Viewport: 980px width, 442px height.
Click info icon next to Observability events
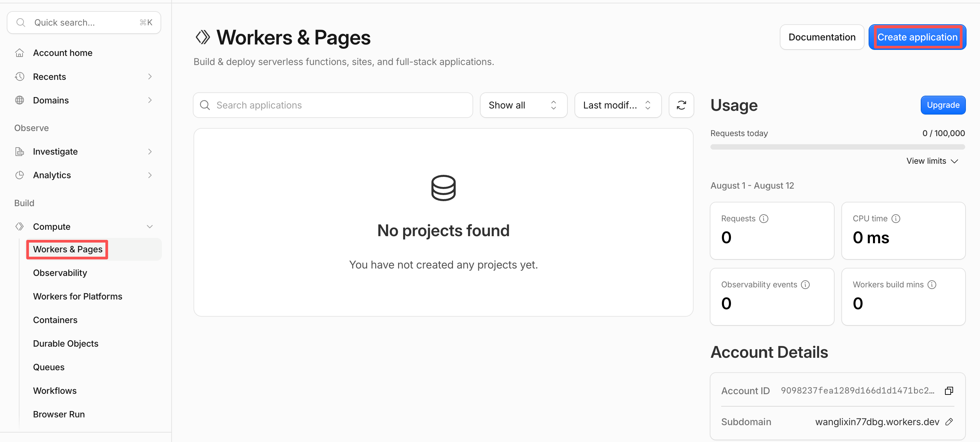click(805, 284)
